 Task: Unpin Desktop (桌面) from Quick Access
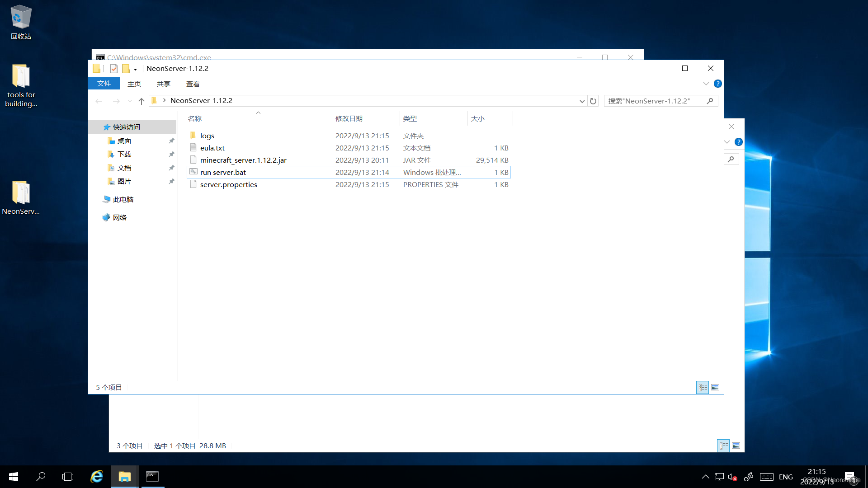tap(171, 141)
